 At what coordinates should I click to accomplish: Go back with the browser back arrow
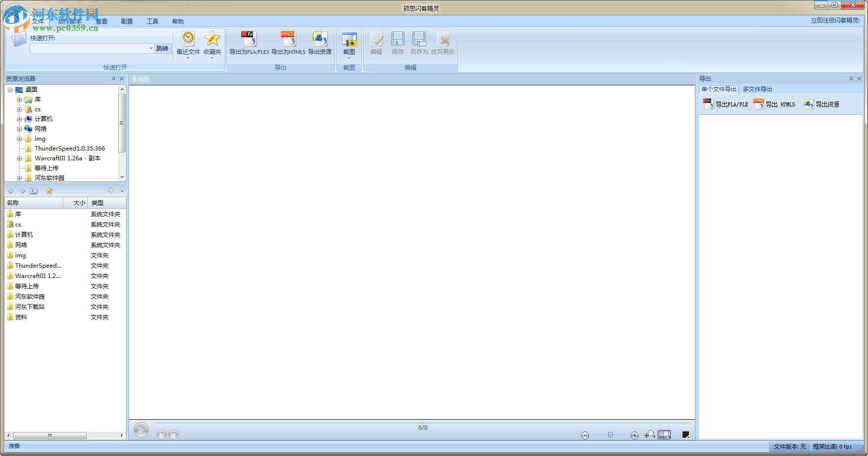(x=11, y=191)
